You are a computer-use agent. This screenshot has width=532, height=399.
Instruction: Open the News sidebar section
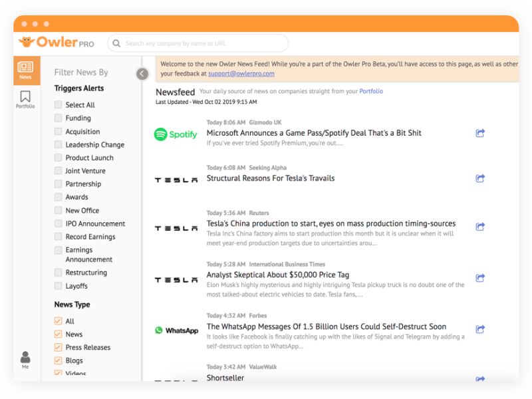25,70
